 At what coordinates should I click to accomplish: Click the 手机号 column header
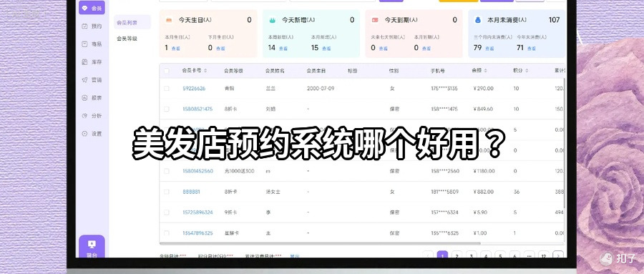pyautogui.click(x=437, y=71)
